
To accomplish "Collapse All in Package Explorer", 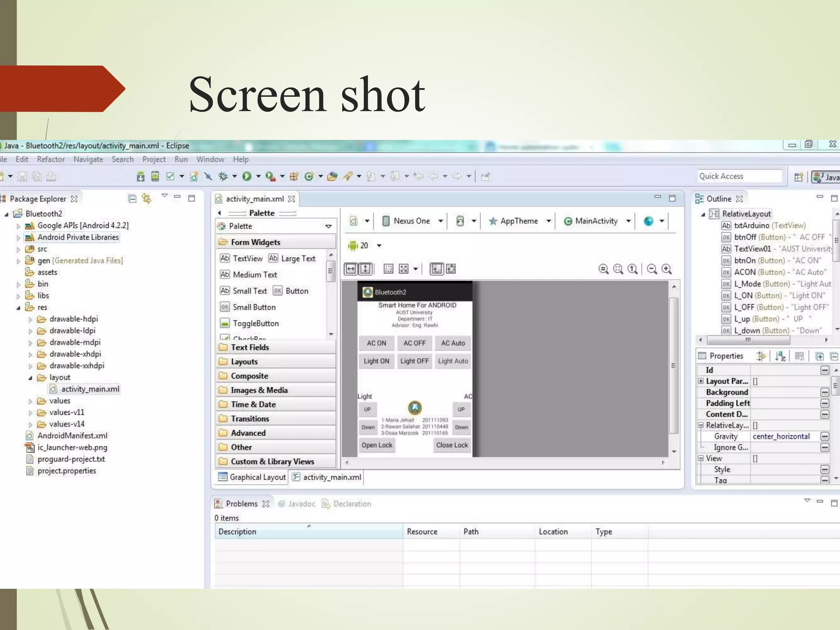I will pyautogui.click(x=132, y=199).
